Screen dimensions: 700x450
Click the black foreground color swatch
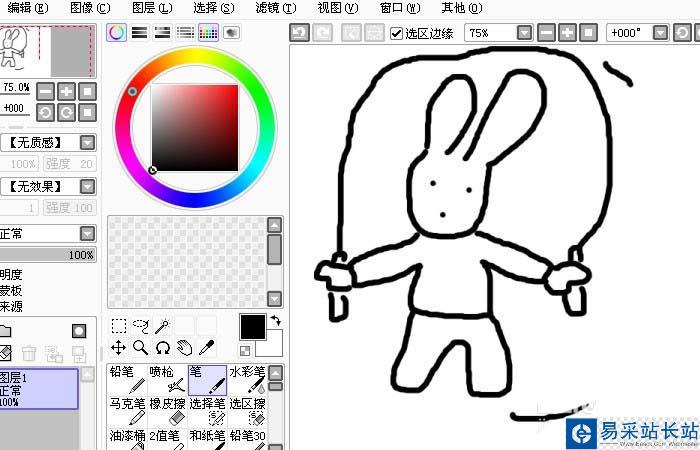[x=253, y=327]
